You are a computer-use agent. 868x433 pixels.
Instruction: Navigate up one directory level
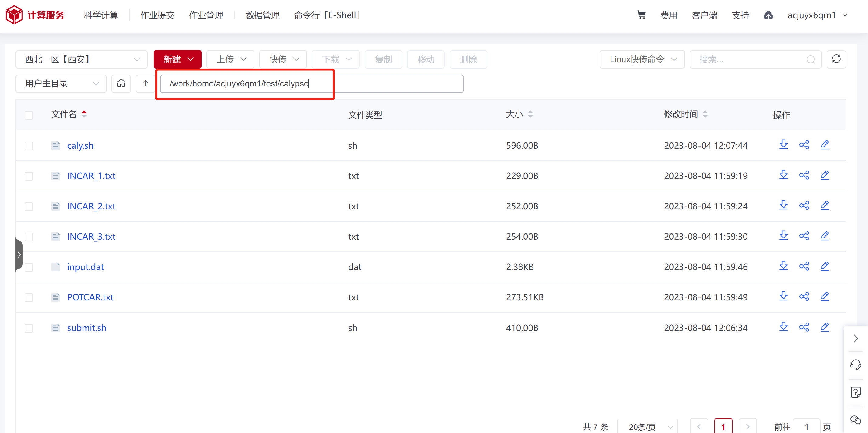pyautogui.click(x=145, y=83)
